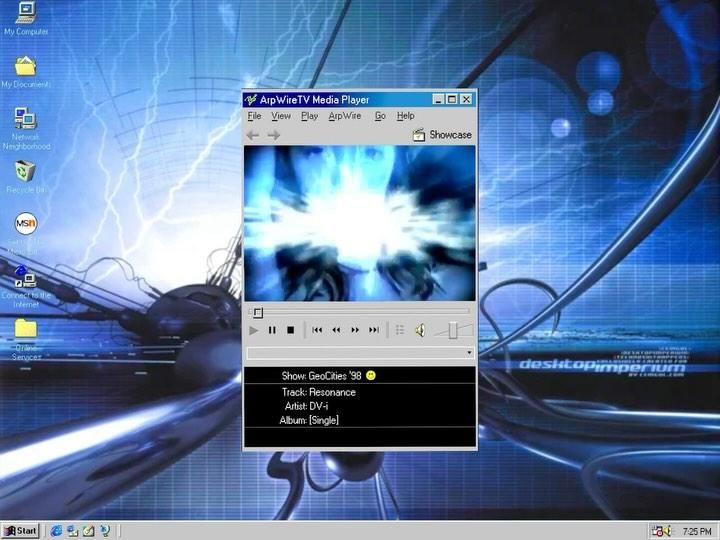Click the fast forward button
This screenshot has width=720, height=540.
pyautogui.click(x=355, y=330)
